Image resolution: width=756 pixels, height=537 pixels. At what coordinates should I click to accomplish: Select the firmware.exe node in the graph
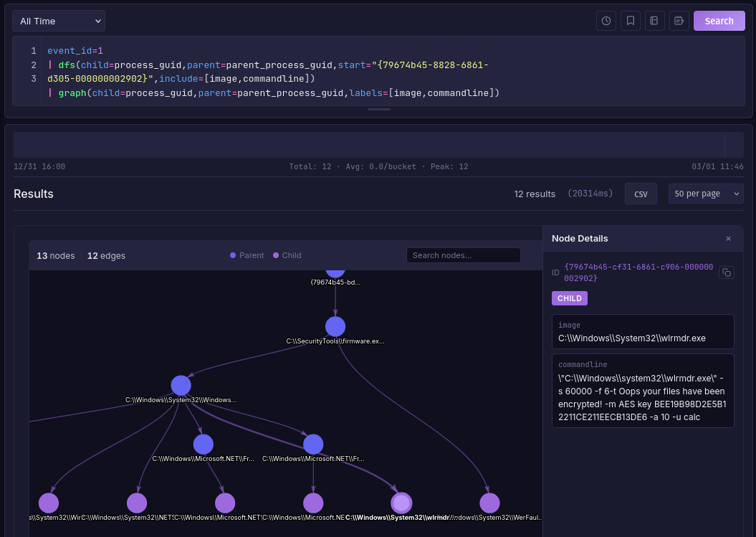click(x=335, y=326)
